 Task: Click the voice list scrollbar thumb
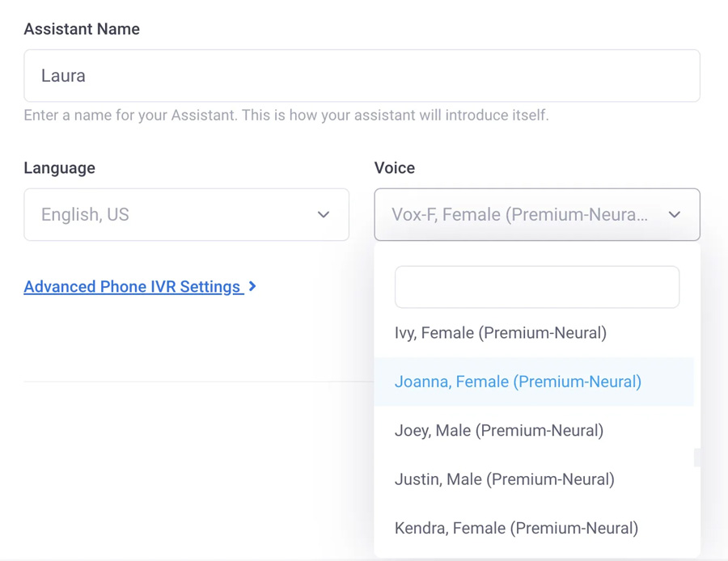696,458
